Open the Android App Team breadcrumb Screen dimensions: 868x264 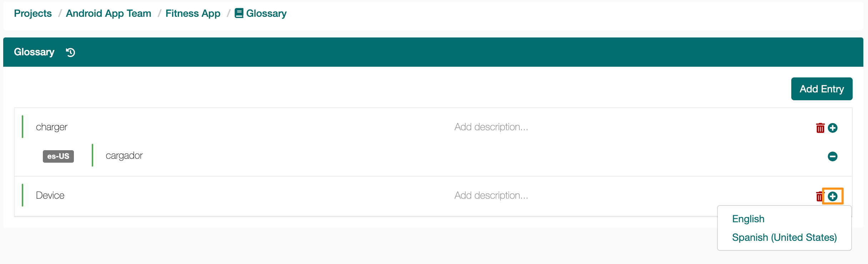(x=108, y=13)
